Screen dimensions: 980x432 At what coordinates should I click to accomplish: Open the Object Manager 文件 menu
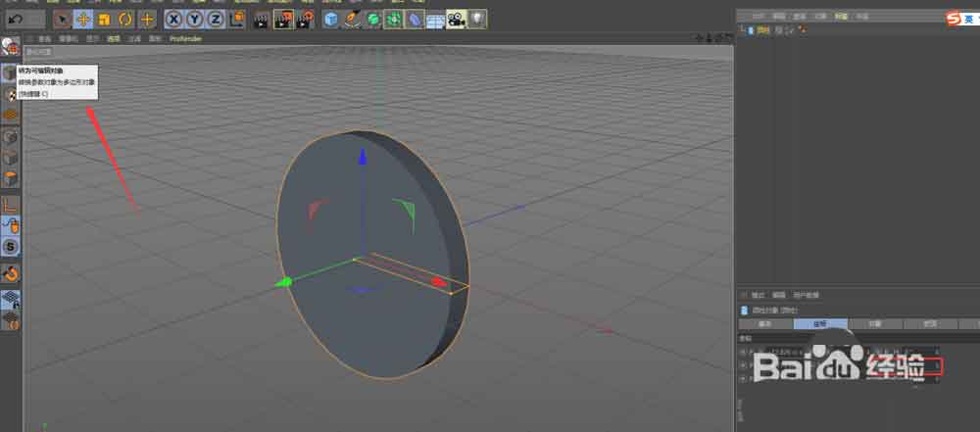coord(759,17)
